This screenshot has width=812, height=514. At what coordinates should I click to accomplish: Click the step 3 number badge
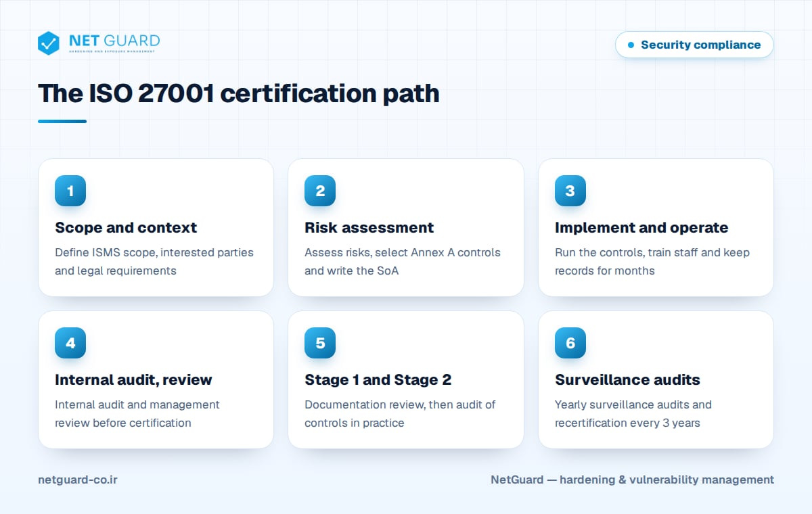point(570,191)
